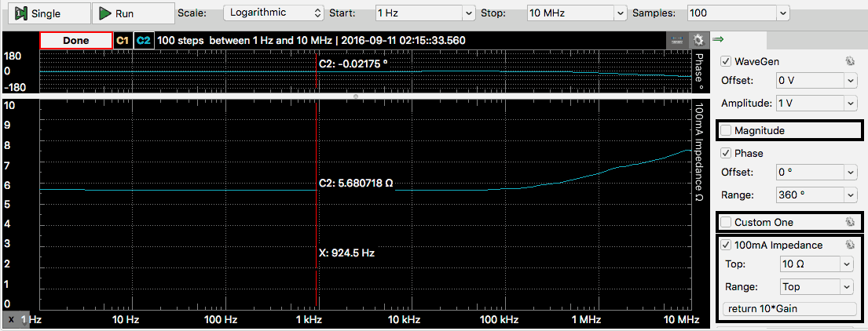Click the 100 Hz frequency axis label
Image resolution: width=868 pixels, height=331 pixels.
click(222, 319)
